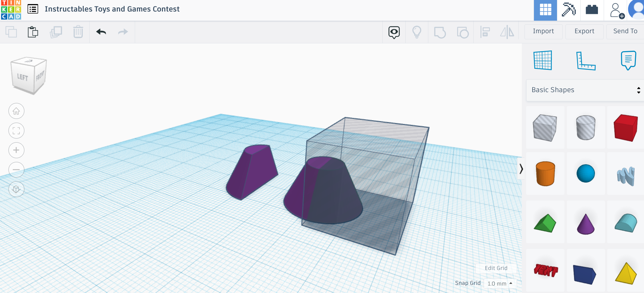Click the Paste toolbar icon
Viewport: 644px width, 293px height.
click(33, 32)
